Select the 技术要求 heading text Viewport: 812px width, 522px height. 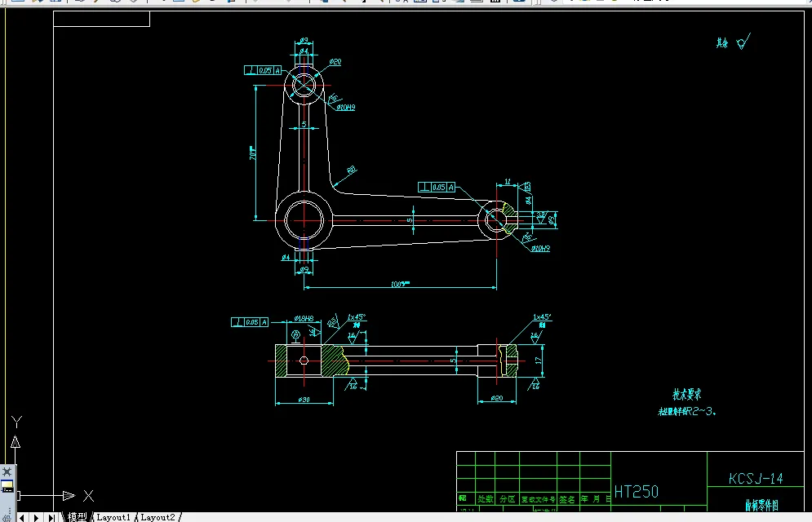[x=686, y=395]
